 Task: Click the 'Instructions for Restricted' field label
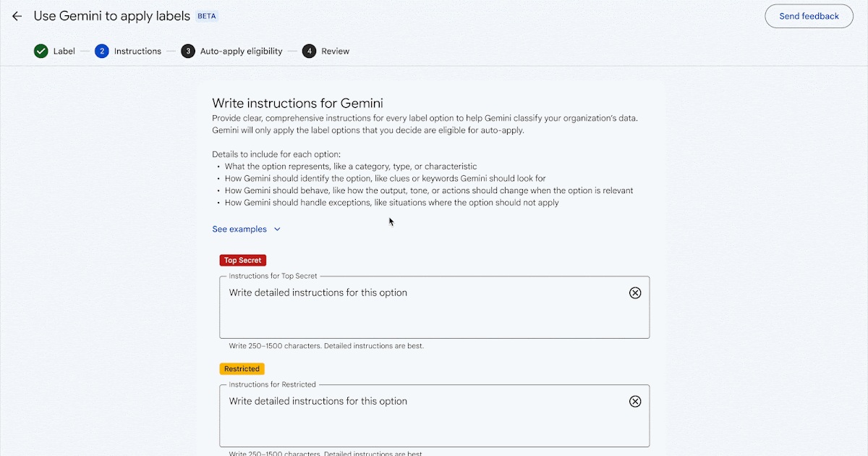[x=273, y=384]
